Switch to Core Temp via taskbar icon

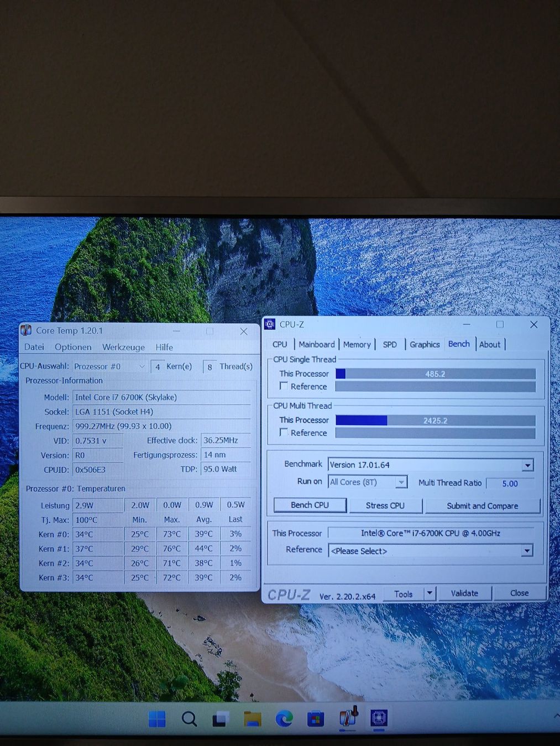tap(348, 718)
